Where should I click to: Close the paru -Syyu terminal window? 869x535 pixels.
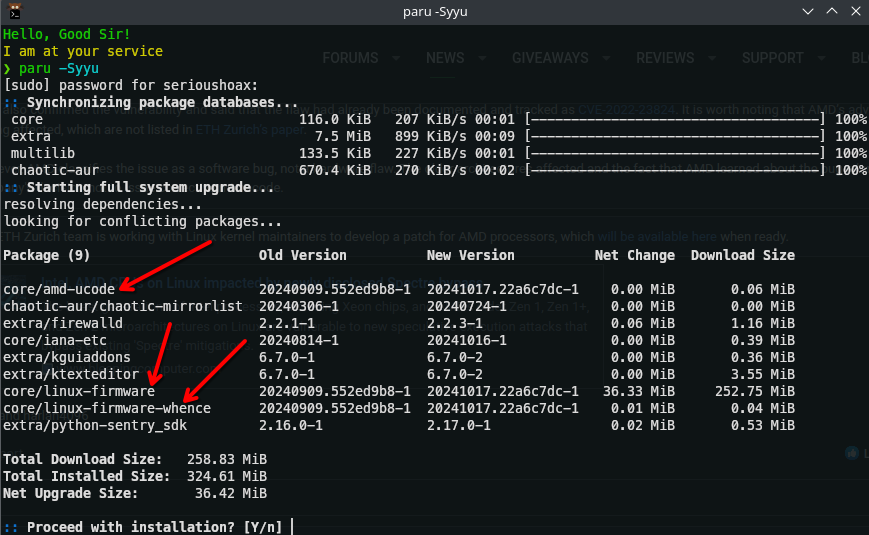[x=856, y=11]
